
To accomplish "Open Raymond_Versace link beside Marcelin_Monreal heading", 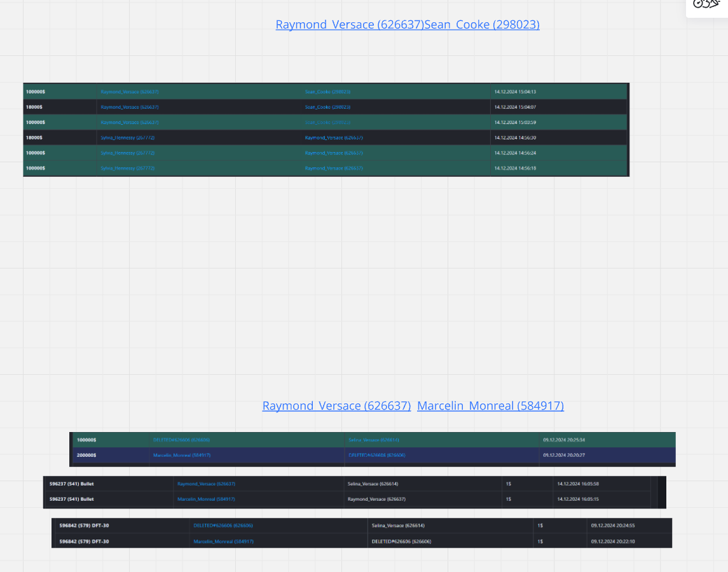I will click(336, 406).
